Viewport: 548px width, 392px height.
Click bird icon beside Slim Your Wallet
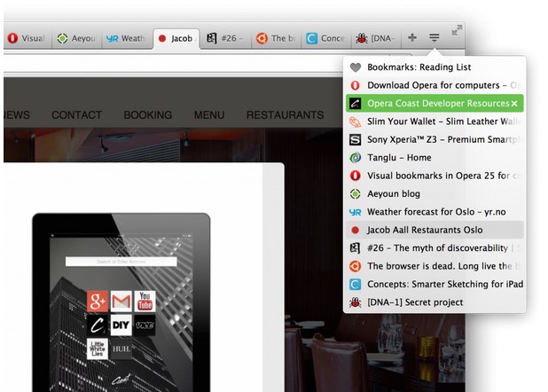pyautogui.click(x=355, y=122)
